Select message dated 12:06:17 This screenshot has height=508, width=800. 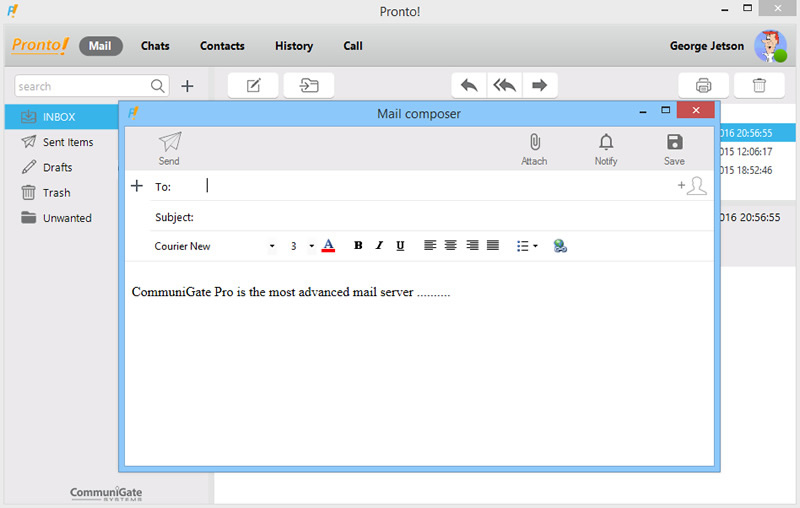point(758,151)
